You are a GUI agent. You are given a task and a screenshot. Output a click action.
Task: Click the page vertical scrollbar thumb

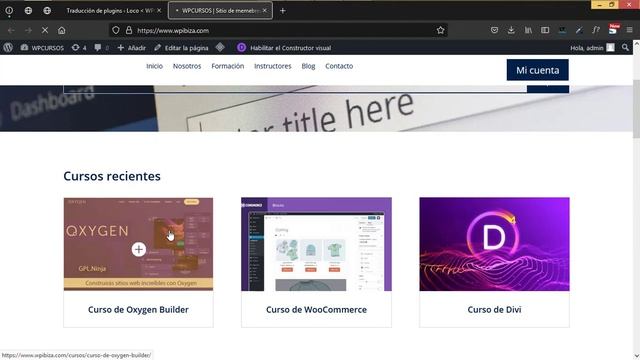pos(636,109)
